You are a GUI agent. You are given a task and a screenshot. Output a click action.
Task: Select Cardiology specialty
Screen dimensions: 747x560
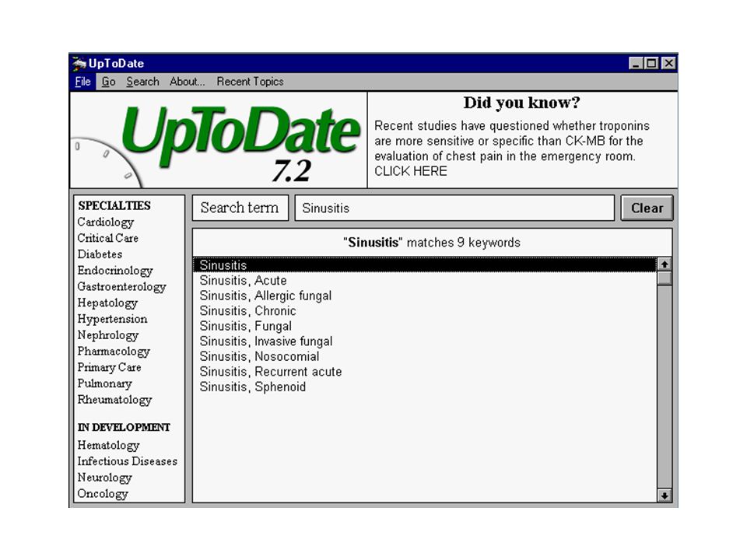coord(106,222)
